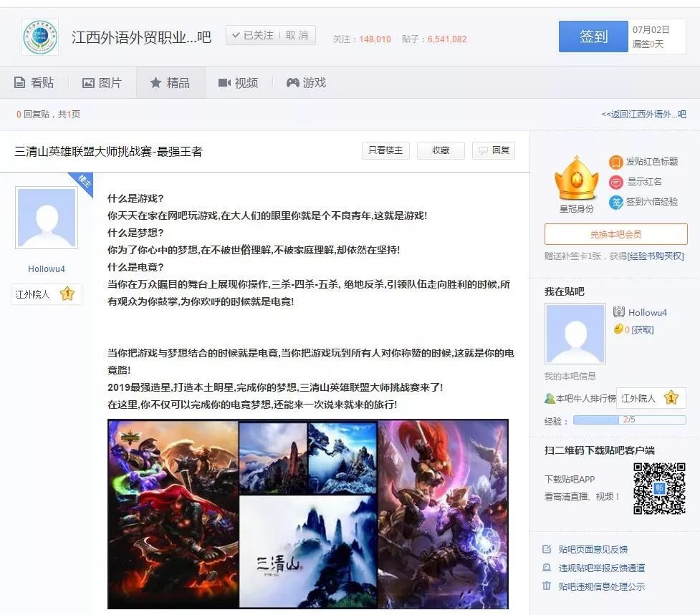Click the 发贴红色标题 bookmark icon
The height and width of the screenshot is (615, 700).
coord(614,163)
